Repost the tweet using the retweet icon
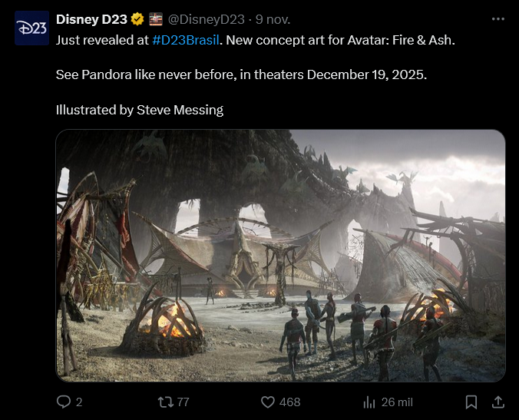The image size is (519, 420). pos(164,402)
